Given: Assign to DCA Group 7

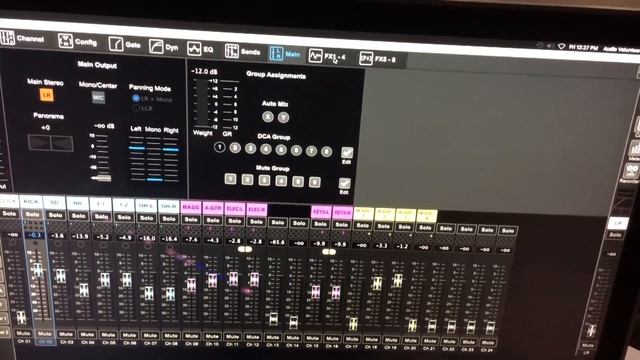Looking at the screenshot, I should [x=311, y=151].
